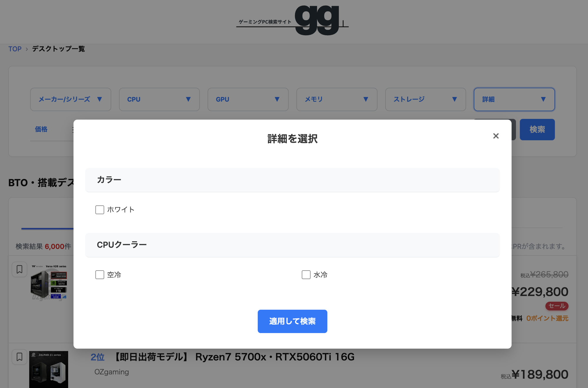Bookmark the Versa H26 series product

click(19, 269)
